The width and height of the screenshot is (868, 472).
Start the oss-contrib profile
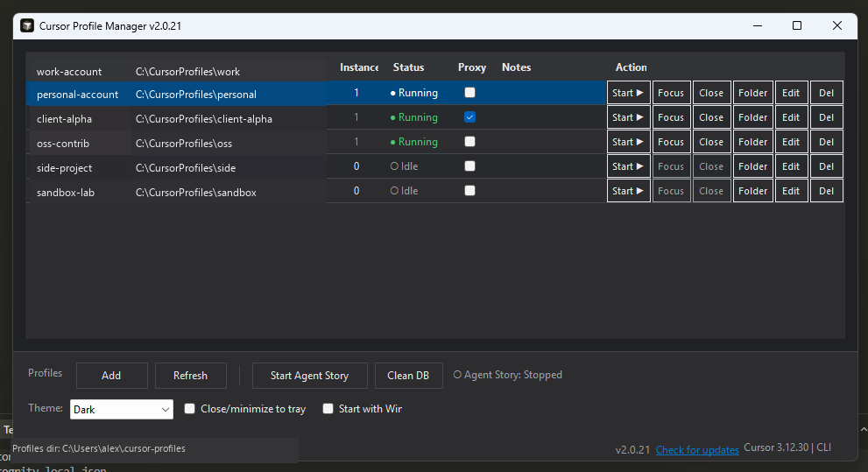coord(628,142)
